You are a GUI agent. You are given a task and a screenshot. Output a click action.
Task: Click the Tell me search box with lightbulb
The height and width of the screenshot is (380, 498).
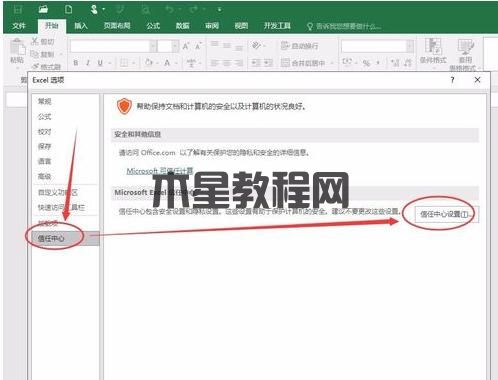click(344, 26)
